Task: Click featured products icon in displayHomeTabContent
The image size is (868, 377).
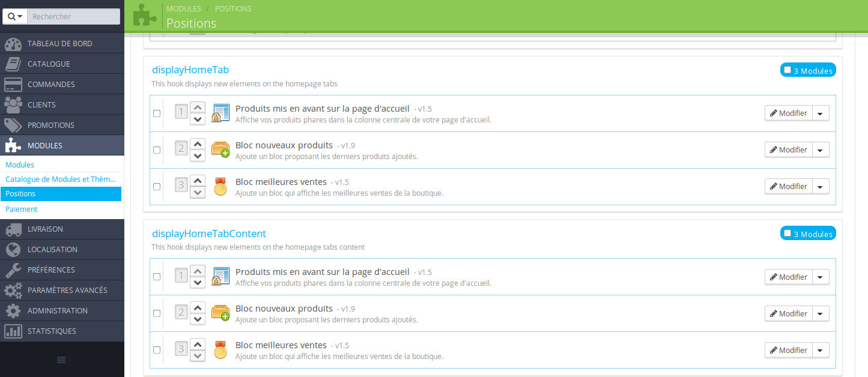Action: click(x=220, y=277)
